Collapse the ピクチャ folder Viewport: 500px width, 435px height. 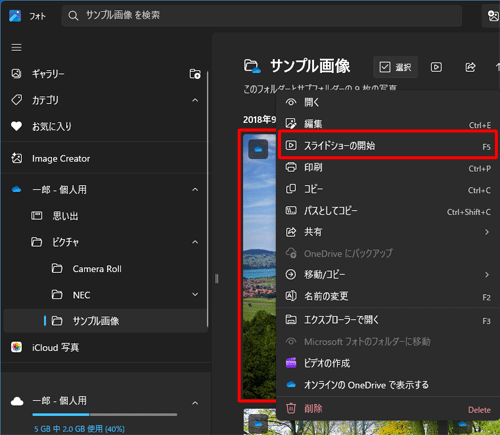point(195,242)
